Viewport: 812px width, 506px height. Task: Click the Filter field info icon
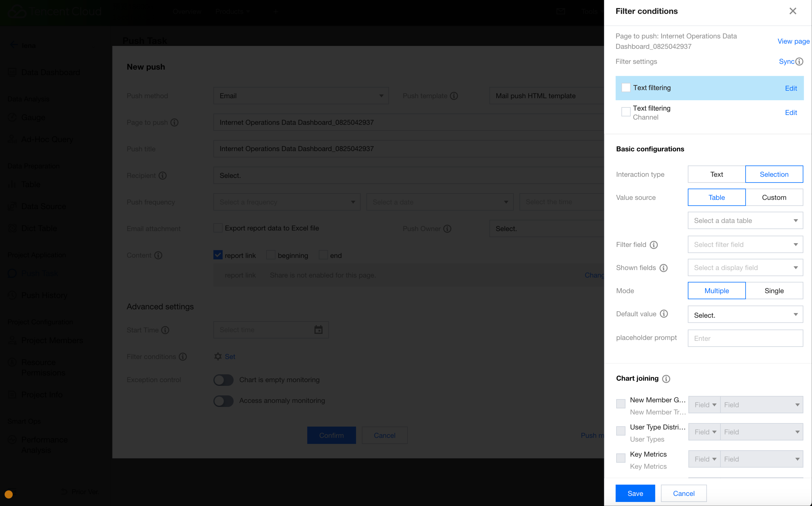pos(653,245)
